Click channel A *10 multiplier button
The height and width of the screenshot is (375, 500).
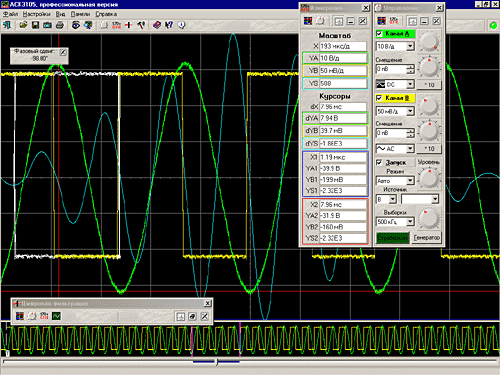click(429, 85)
